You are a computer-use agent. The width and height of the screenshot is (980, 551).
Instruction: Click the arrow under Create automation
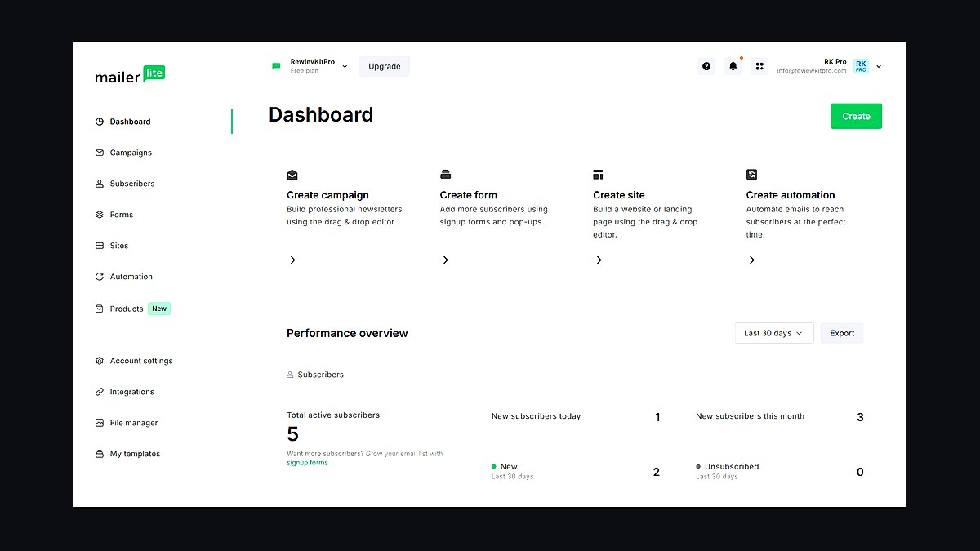(751, 260)
